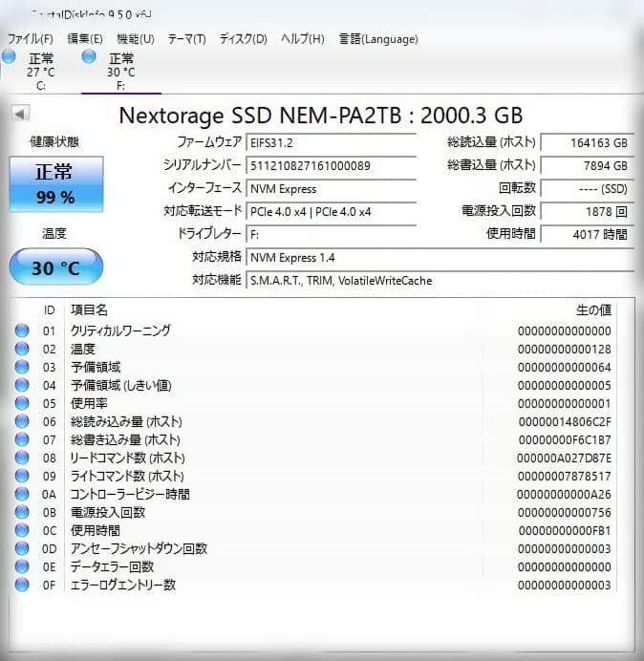This screenshot has width=644, height=661.
Task: Click status icon for リードコマンド数 row
Action: 22,458
